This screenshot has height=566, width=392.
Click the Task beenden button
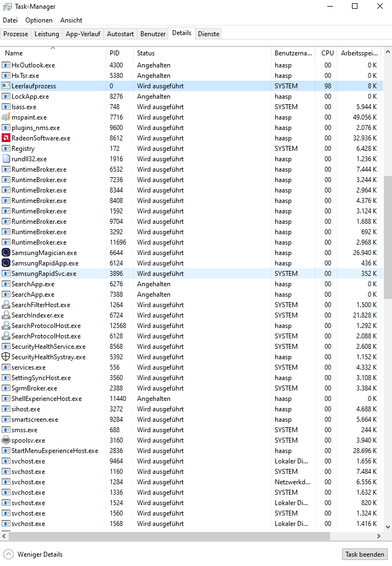(x=365, y=554)
